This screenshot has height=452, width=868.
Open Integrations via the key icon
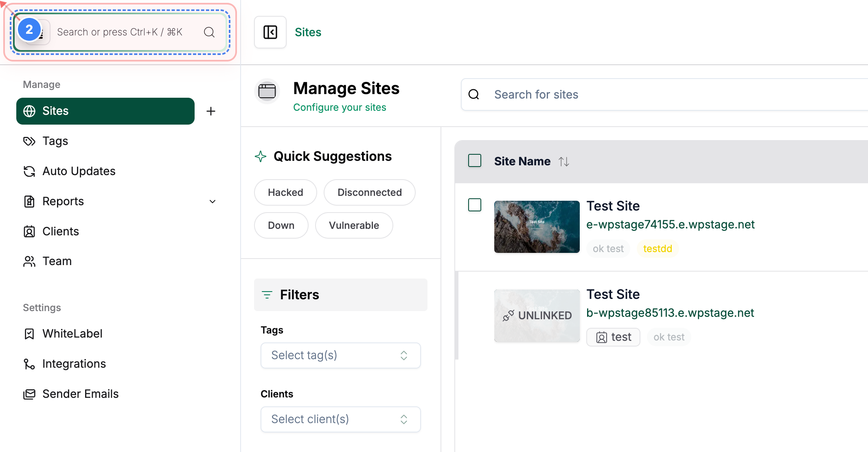tap(30, 364)
